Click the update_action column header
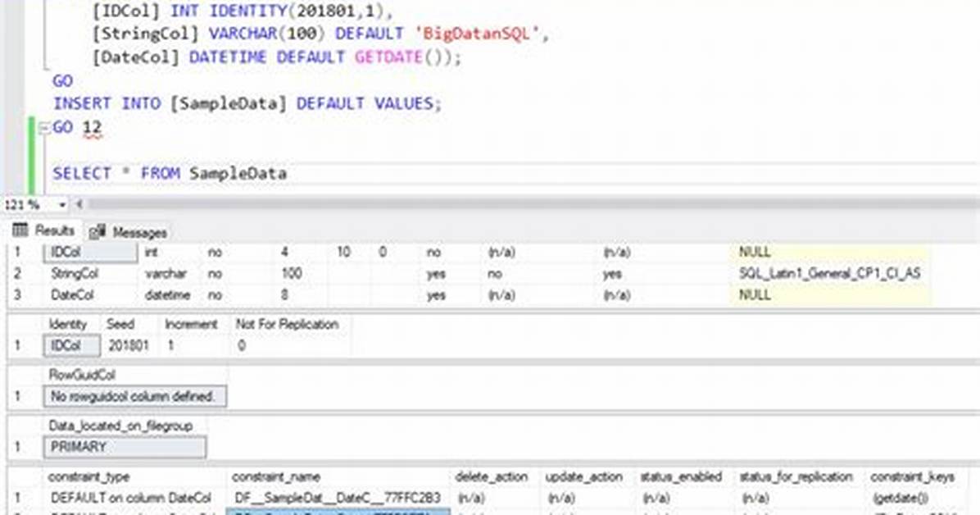The image size is (980, 515). point(583,476)
